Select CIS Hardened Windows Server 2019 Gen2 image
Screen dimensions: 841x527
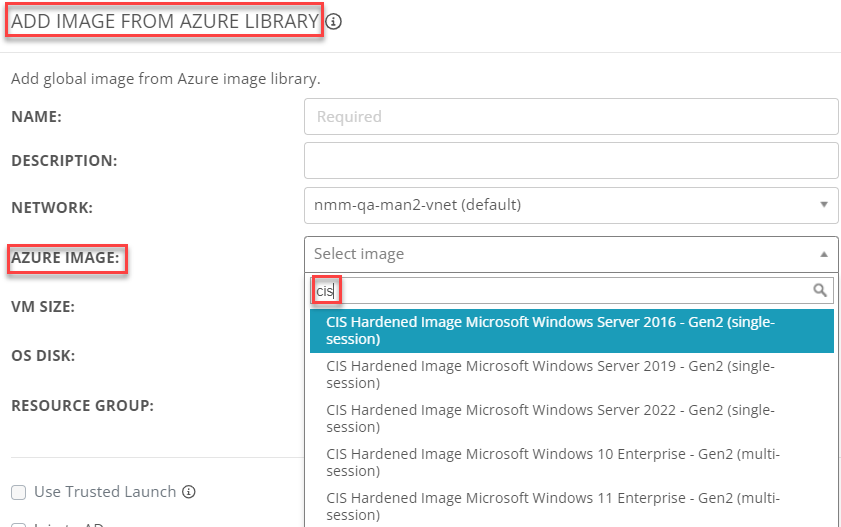pos(572,374)
